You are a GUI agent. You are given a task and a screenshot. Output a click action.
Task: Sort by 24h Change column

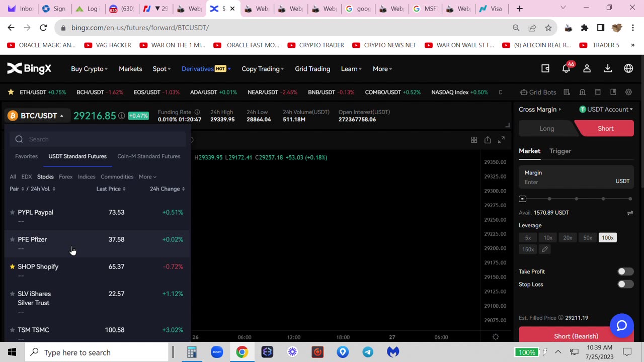pyautogui.click(x=167, y=189)
